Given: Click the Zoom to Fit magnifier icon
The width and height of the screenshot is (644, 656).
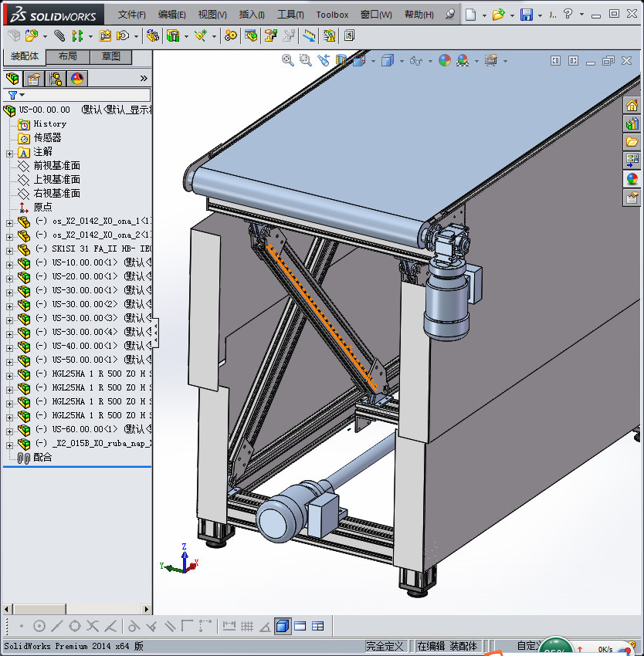Looking at the screenshot, I should 288,61.
